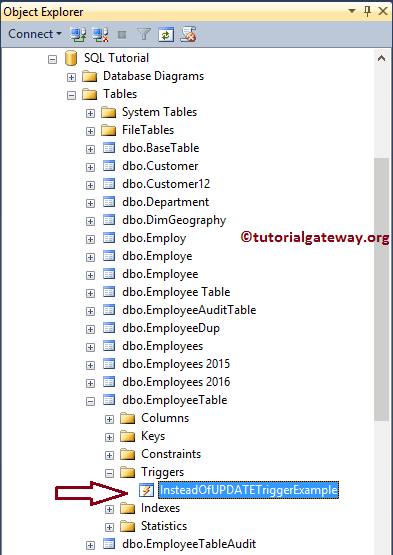Select the dbo.EmployeeDup label
Image resolution: width=393 pixels, height=555 pixels.
coord(171,328)
